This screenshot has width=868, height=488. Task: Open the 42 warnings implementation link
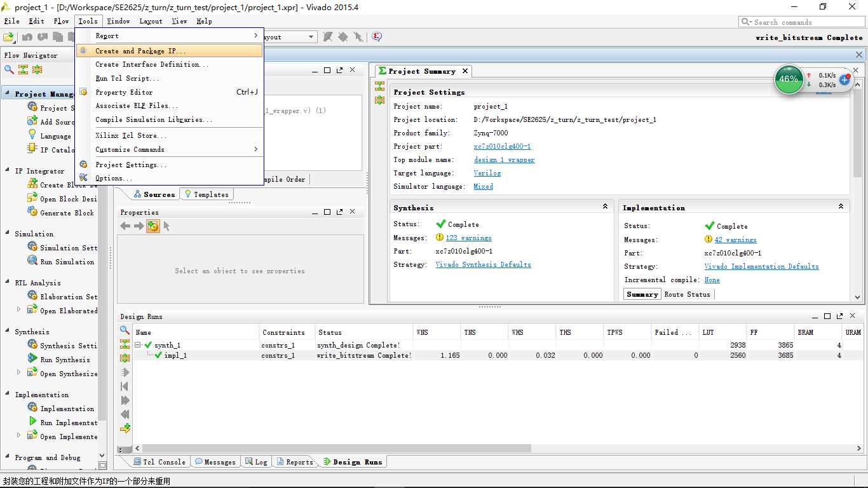[x=735, y=240]
